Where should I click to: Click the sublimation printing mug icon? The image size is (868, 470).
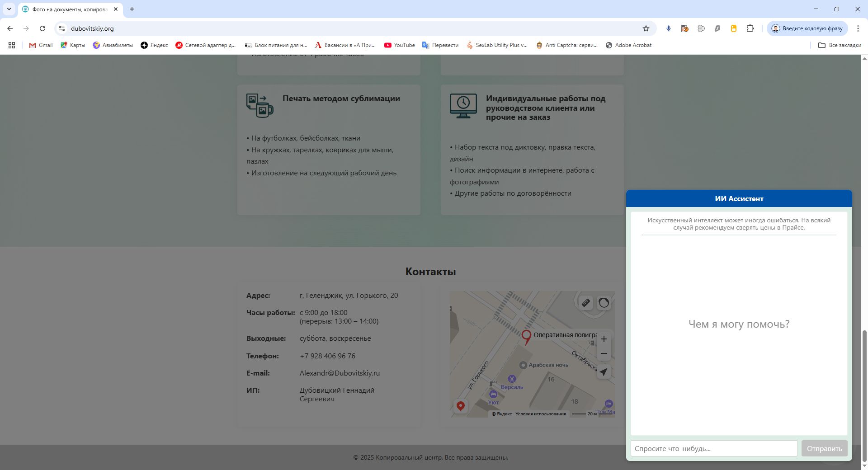tap(260, 106)
